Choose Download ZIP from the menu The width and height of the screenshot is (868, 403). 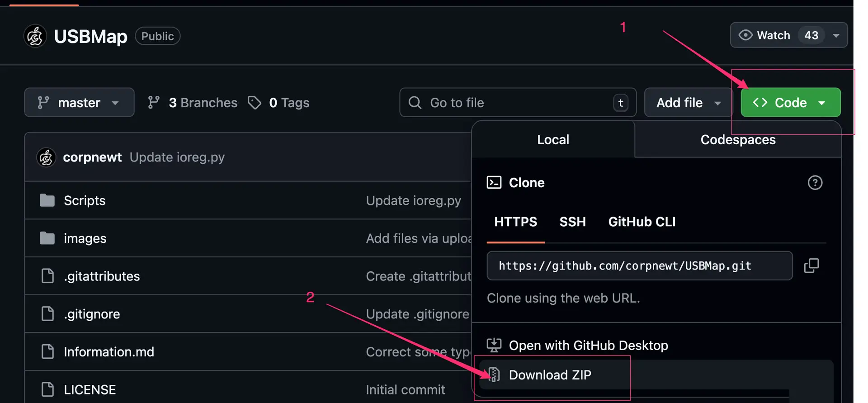click(x=550, y=375)
